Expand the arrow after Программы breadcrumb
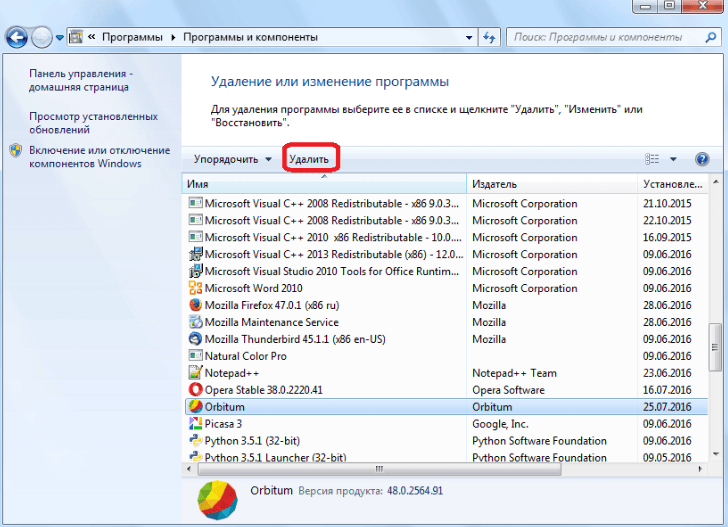Screen dimensions: 728x527 [x=173, y=37]
